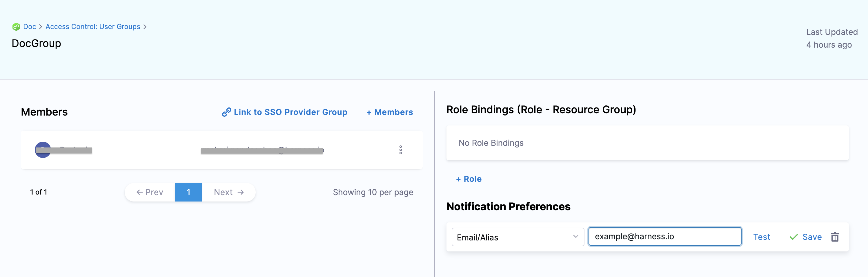Go to Access Control: User Groups breadcrumb
Screen dimensions: 868x277
point(93,27)
